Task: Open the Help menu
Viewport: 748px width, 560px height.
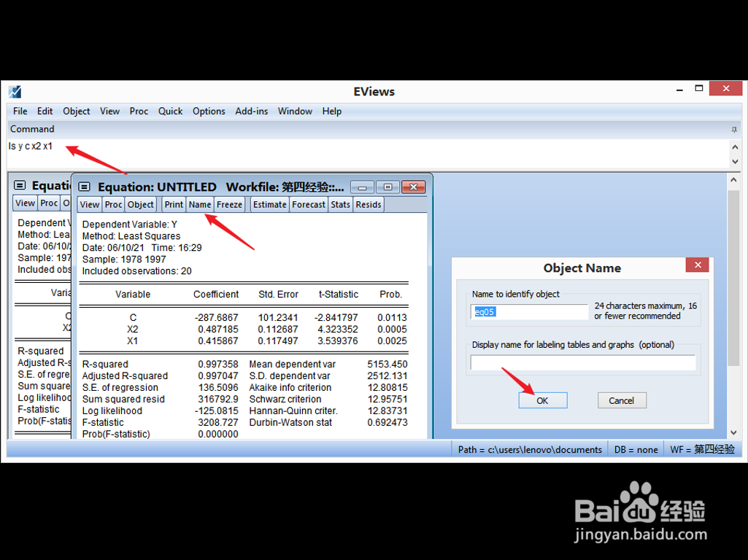Action: tap(331, 111)
